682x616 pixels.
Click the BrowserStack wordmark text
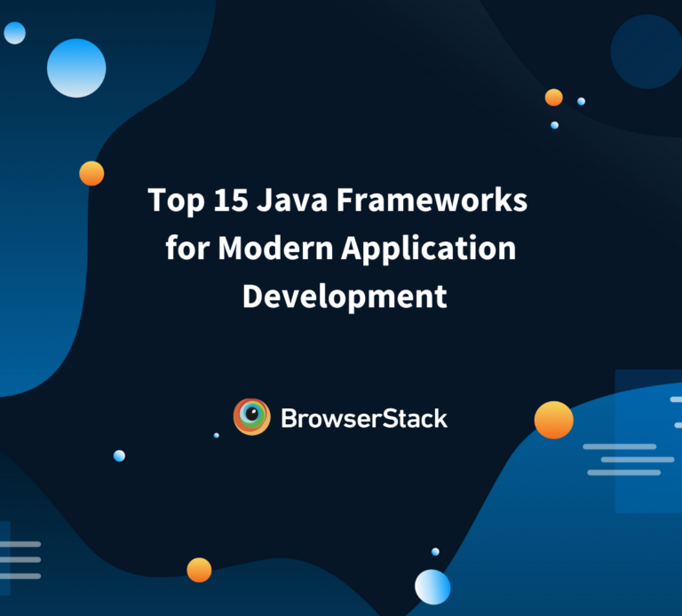364,418
